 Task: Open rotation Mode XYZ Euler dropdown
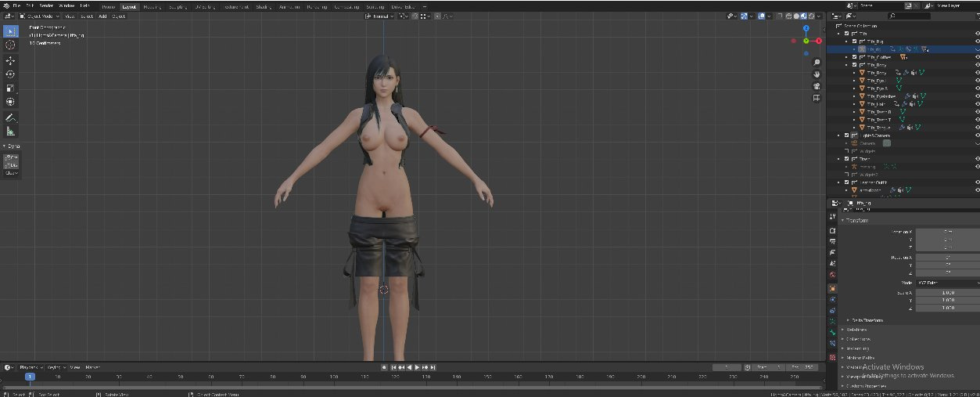tap(948, 283)
